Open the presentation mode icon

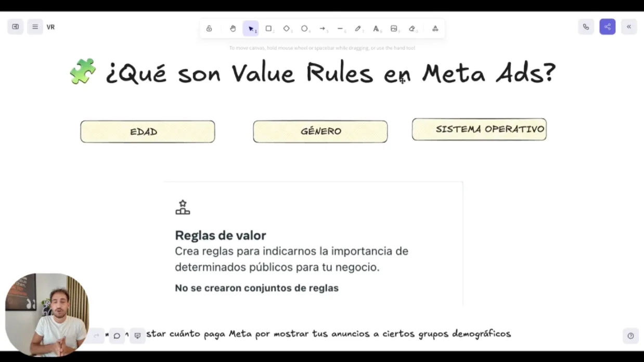[137, 336]
